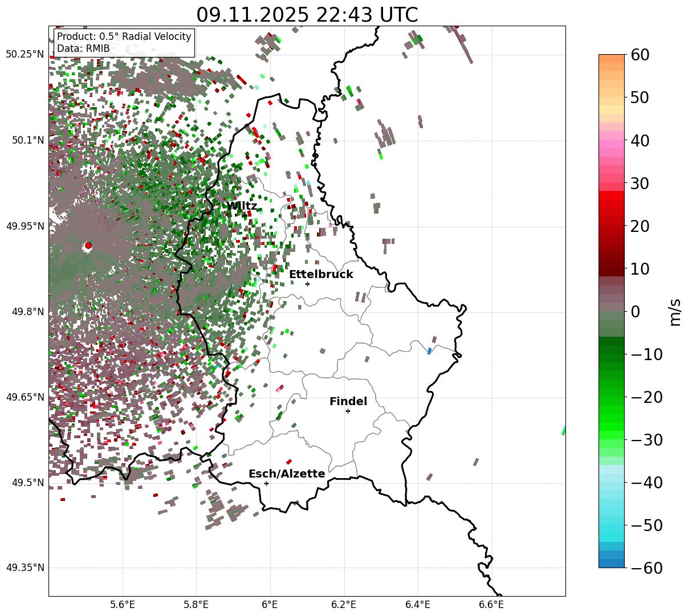Click the −30 tick label on colorbar
688x616 pixels.
646,440
